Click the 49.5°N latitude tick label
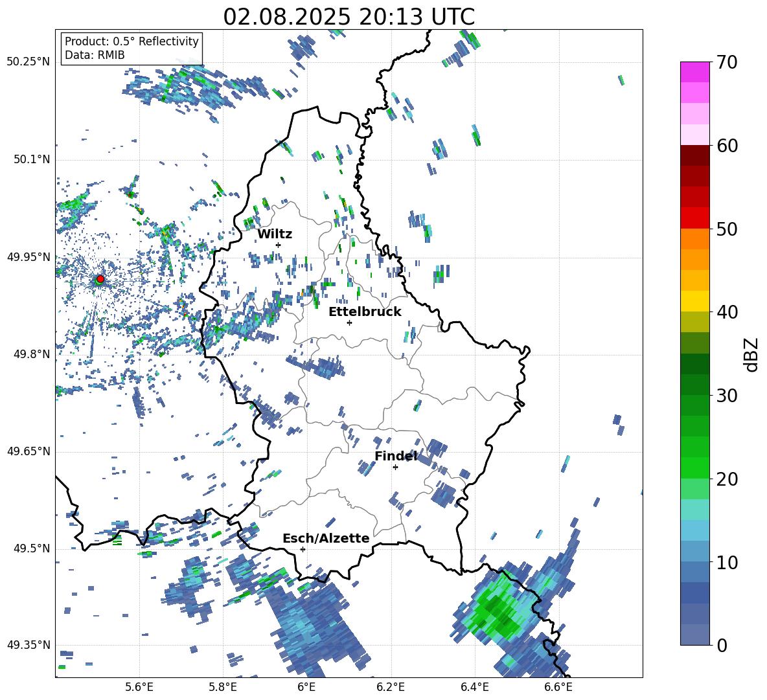The width and height of the screenshot is (767, 700). coord(32,548)
